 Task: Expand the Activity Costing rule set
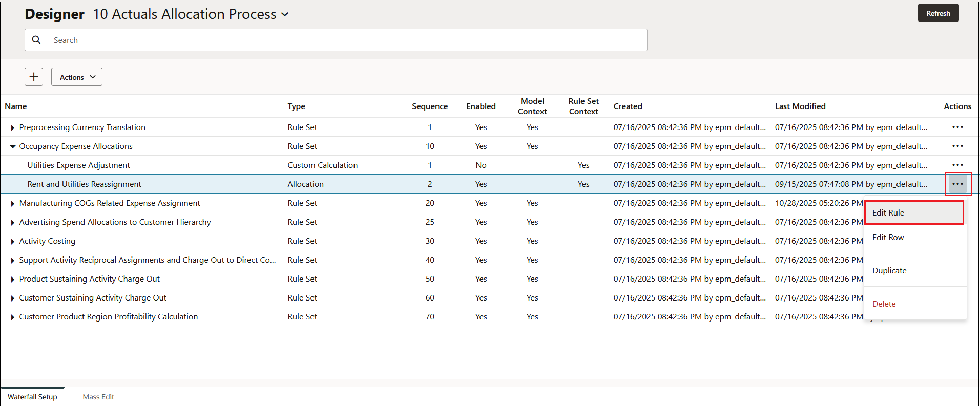[12, 241]
